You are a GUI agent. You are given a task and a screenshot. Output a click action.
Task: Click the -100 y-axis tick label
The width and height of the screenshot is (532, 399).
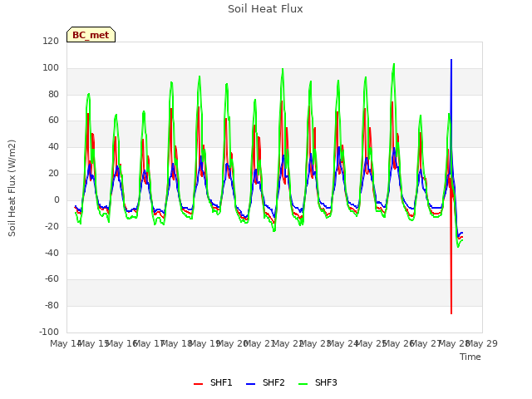click(49, 332)
